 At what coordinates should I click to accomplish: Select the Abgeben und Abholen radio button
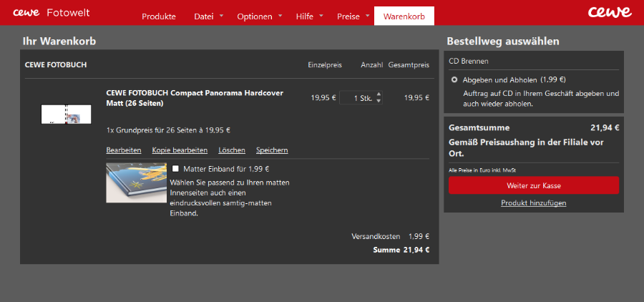454,80
